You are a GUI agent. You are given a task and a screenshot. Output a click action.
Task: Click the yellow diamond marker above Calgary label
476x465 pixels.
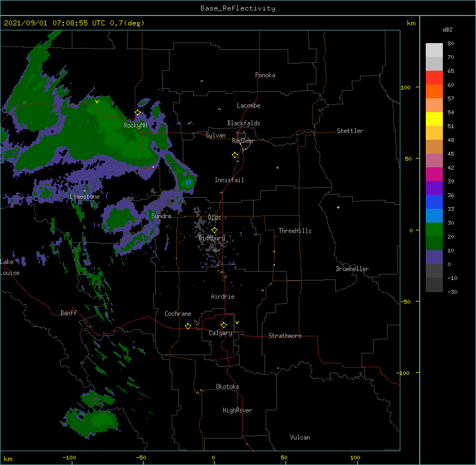pyautogui.click(x=224, y=325)
